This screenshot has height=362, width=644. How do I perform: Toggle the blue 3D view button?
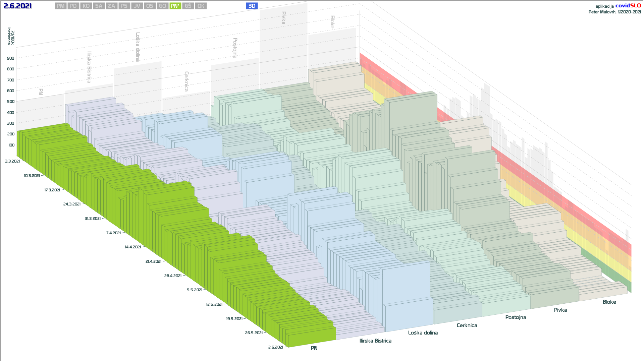click(252, 6)
